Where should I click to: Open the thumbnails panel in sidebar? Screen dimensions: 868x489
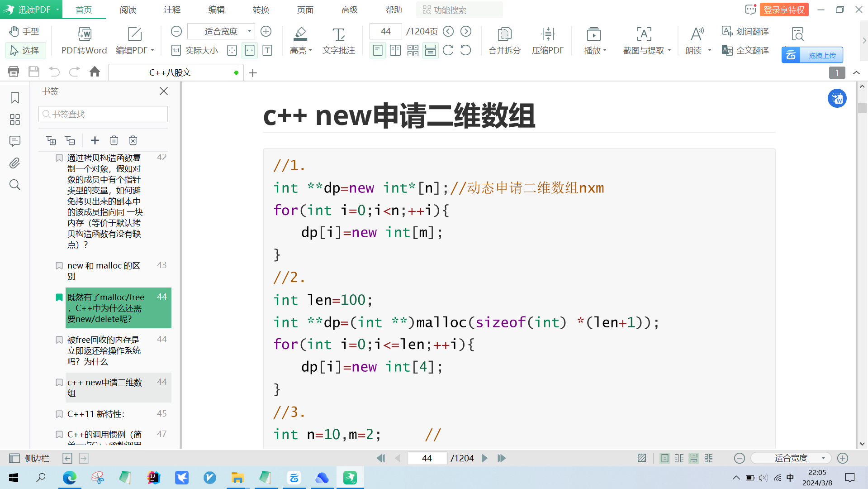tap(15, 120)
